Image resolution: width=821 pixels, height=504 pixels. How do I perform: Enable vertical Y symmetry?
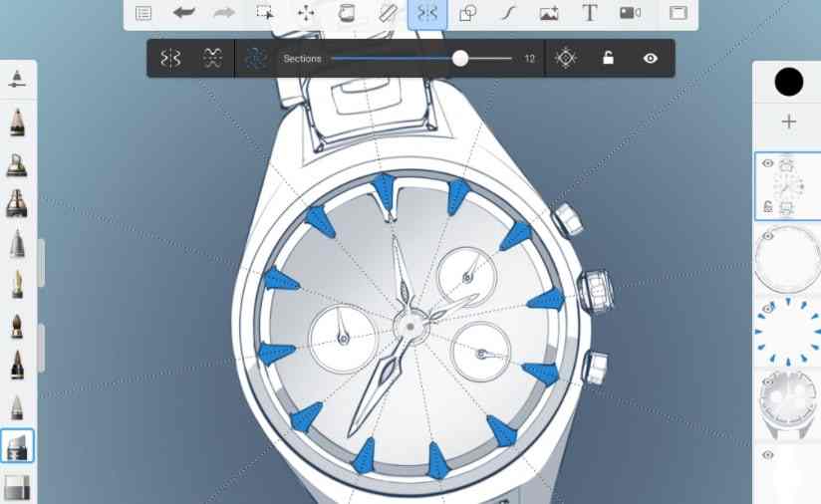pyautogui.click(x=170, y=58)
